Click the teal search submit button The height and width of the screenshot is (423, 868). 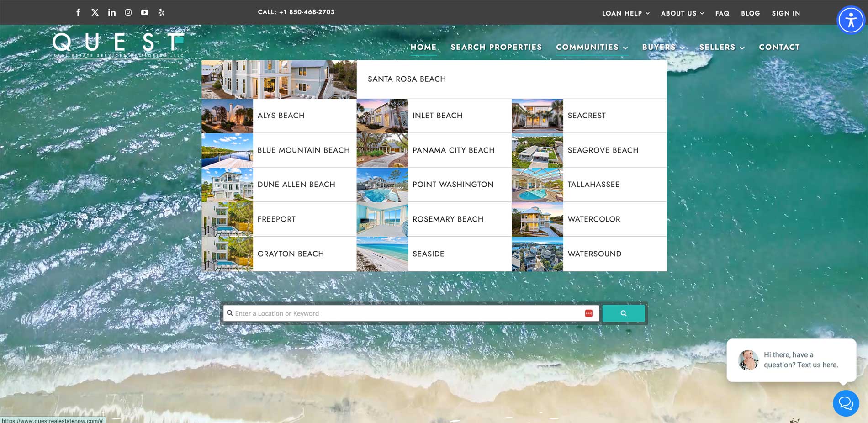[x=624, y=313]
